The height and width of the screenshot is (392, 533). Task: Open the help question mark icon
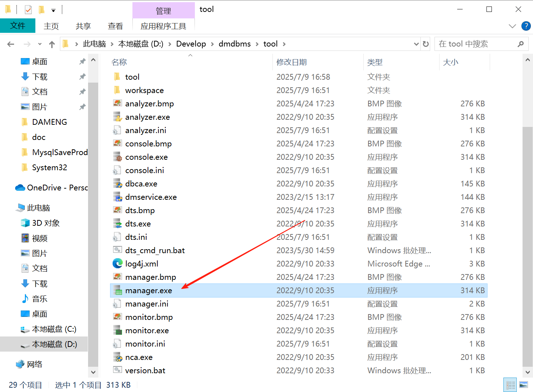[526, 26]
